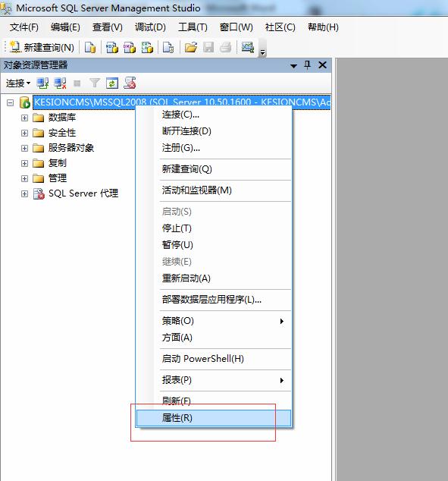Image resolution: width=448 pixels, height=481 pixels.
Task: Expand the 安全性 folder
Action: (x=24, y=133)
